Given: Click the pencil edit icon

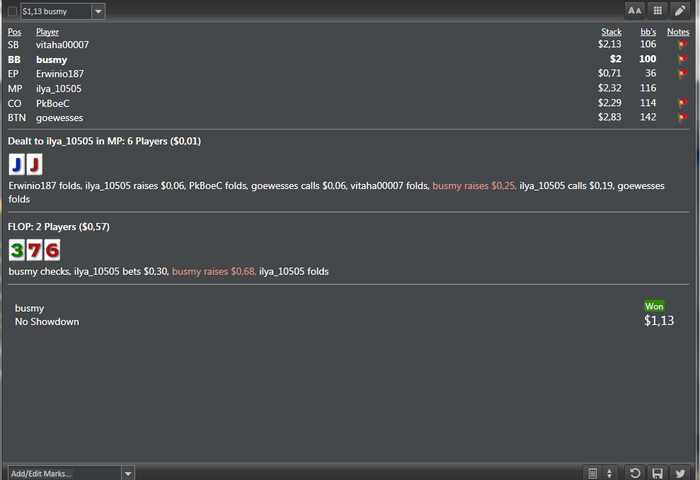Looking at the screenshot, I should (680, 11).
